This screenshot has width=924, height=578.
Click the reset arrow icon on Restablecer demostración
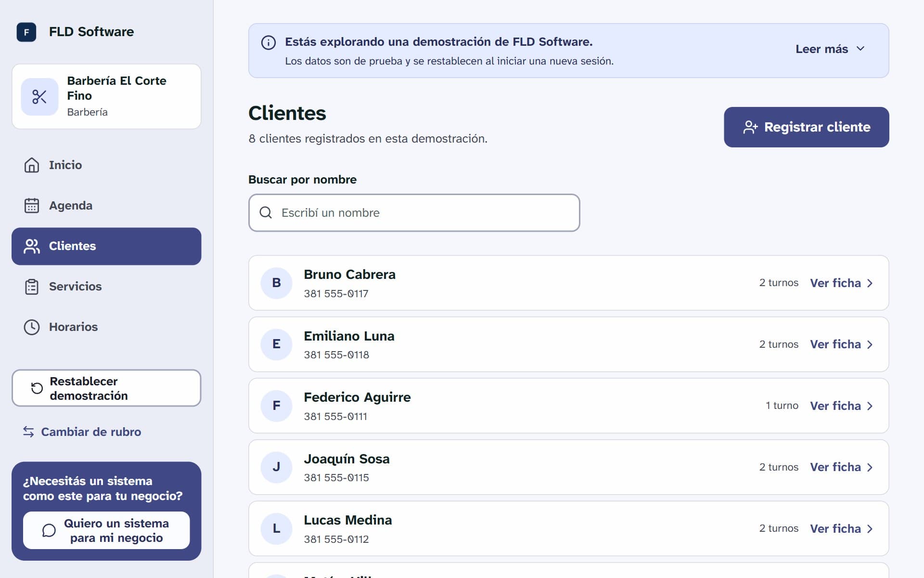click(x=37, y=388)
